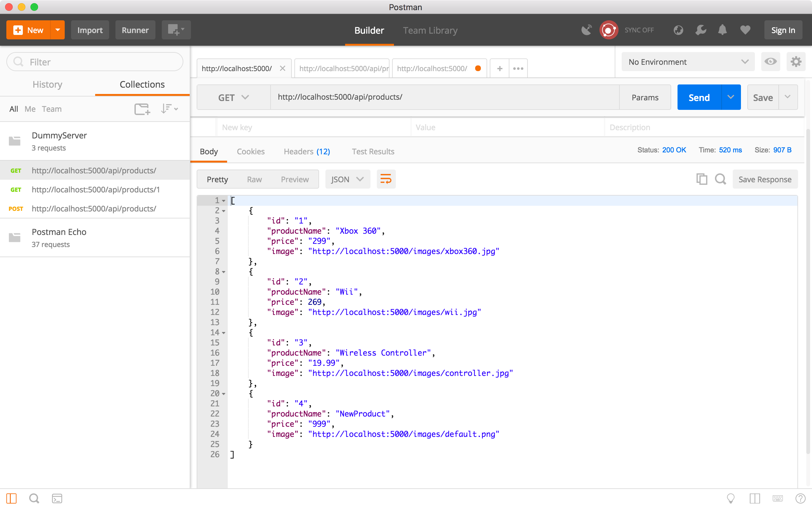Click the Filter search magnifier icon

18,62
